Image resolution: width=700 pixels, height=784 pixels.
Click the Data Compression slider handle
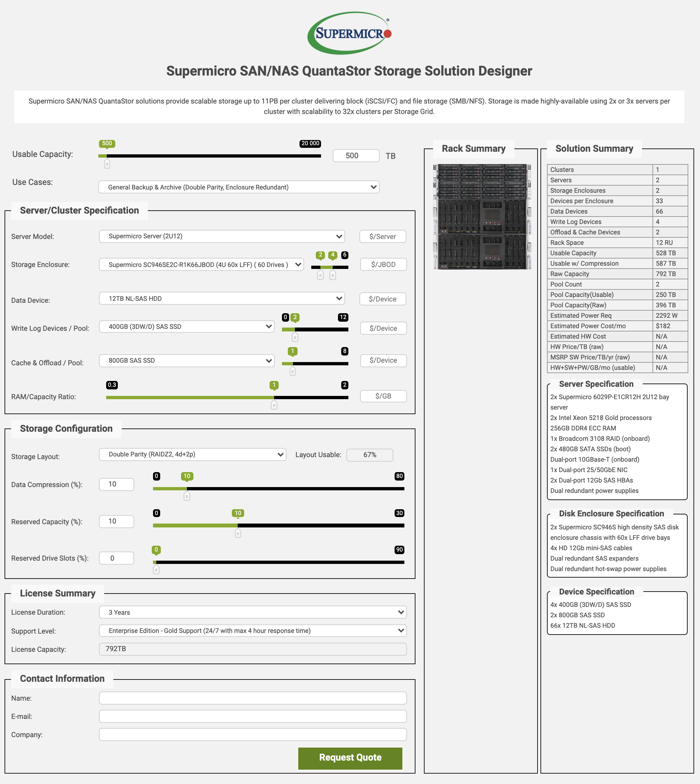tap(187, 496)
